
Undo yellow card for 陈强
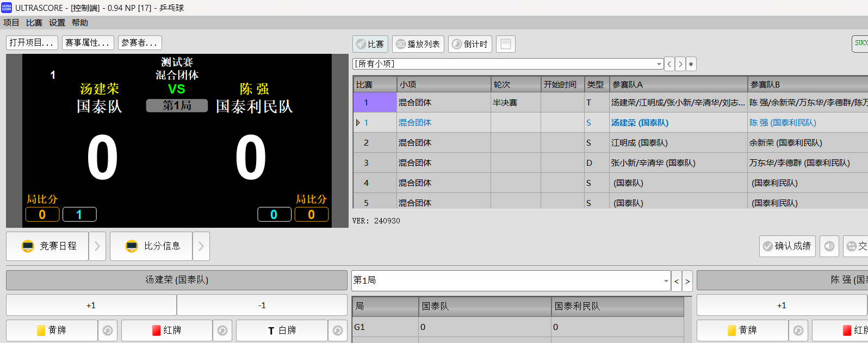click(x=798, y=330)
